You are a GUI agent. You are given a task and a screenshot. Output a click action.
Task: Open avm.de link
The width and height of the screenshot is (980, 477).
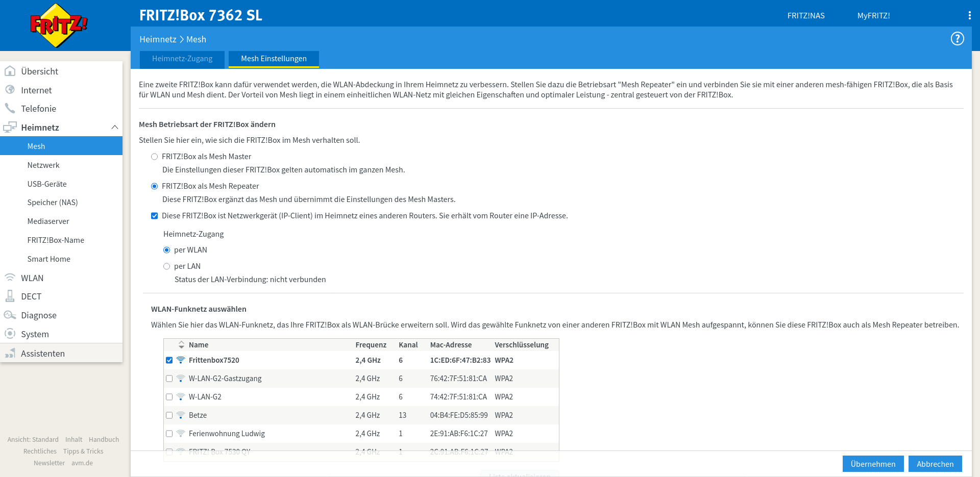click(x=82, y=463)
